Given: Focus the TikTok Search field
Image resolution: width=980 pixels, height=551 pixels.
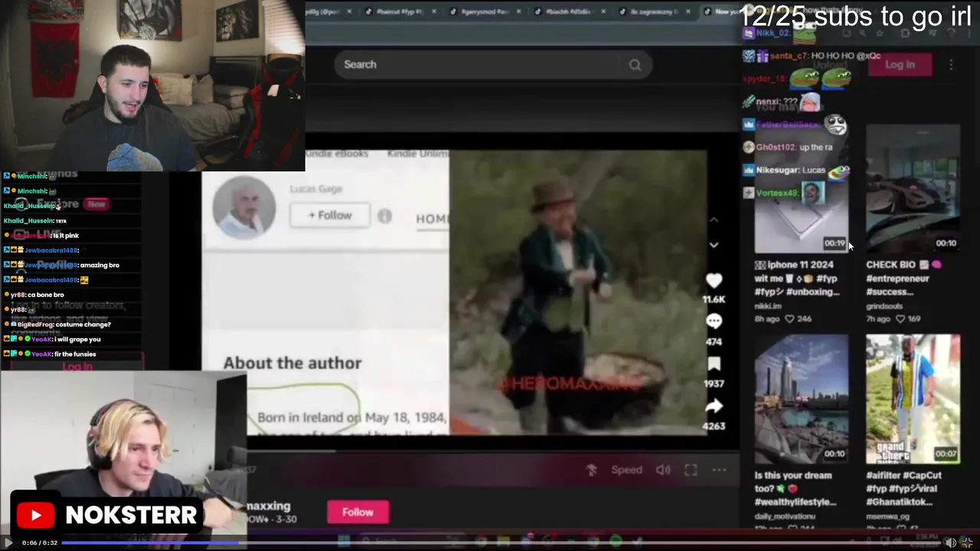Looking at the screenshot, I should pyautogui.click(x=492, y=65).
